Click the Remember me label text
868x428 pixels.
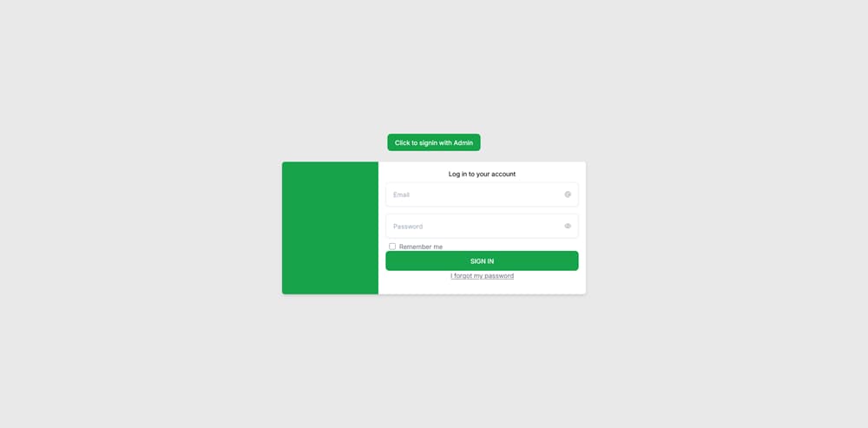point(421,247)
